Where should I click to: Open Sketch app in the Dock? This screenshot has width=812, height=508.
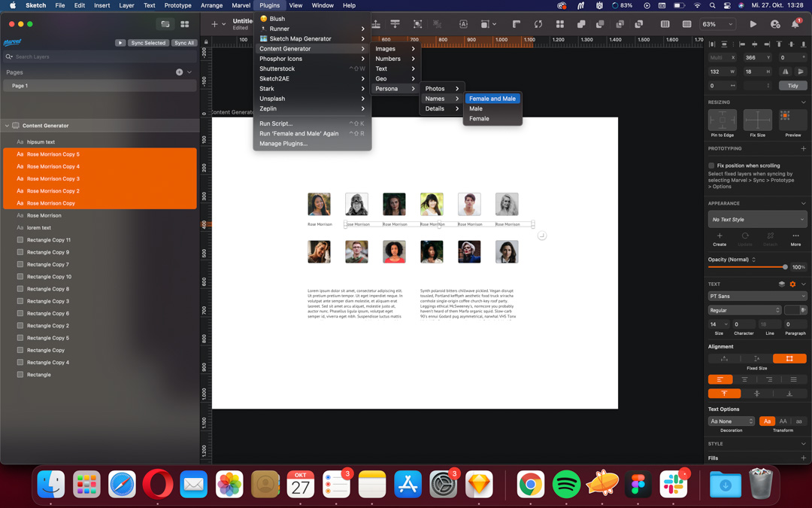[478, 484]
